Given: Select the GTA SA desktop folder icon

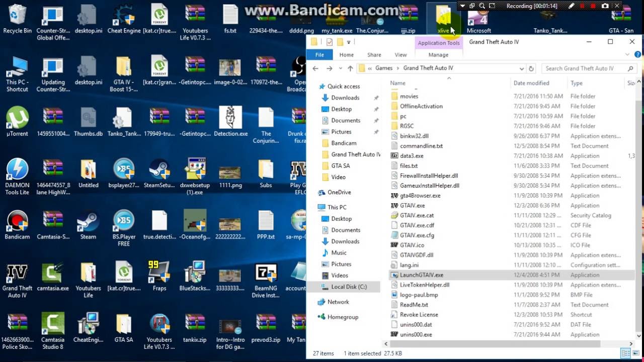Looking at the screenshot, I should click(124, 328).
